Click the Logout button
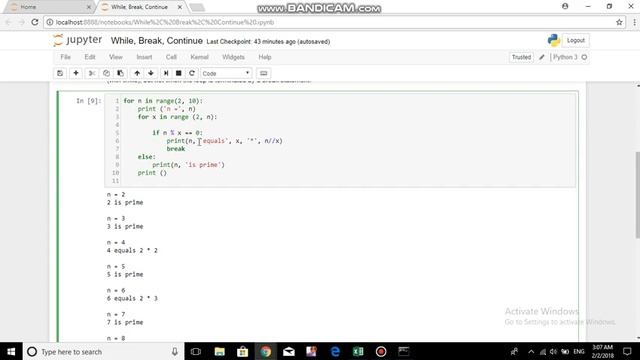640x360 pixels. click(576, 40)
